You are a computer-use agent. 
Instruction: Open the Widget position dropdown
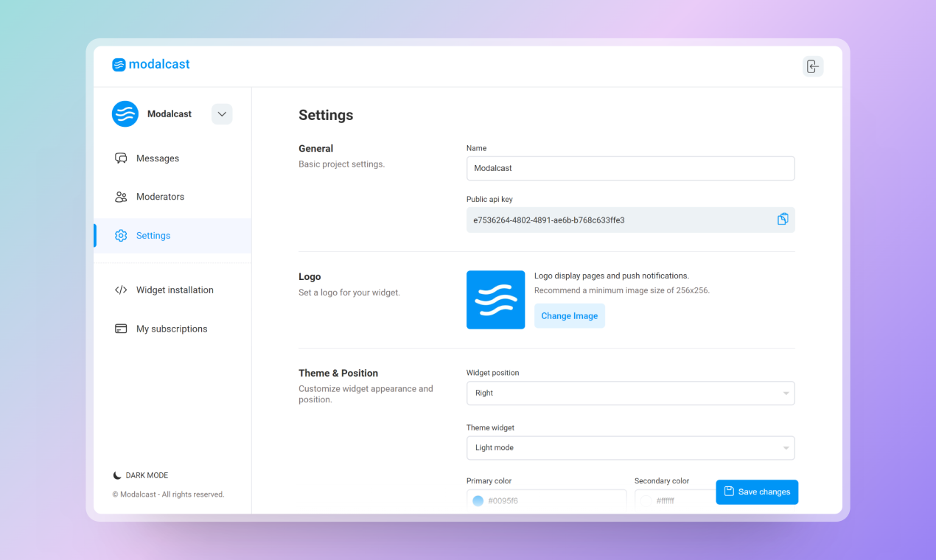coord(631,393)
